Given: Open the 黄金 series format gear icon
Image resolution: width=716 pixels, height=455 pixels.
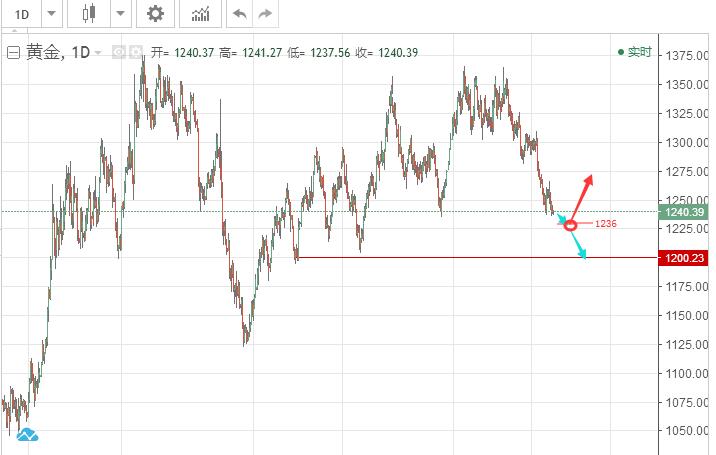Looking at the screenshot, I should point(136,53).
